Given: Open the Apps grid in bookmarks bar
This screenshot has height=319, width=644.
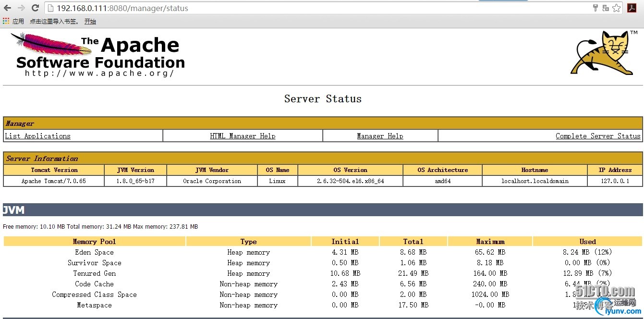Looking at the screenshot, I should [x=6, y=21].
